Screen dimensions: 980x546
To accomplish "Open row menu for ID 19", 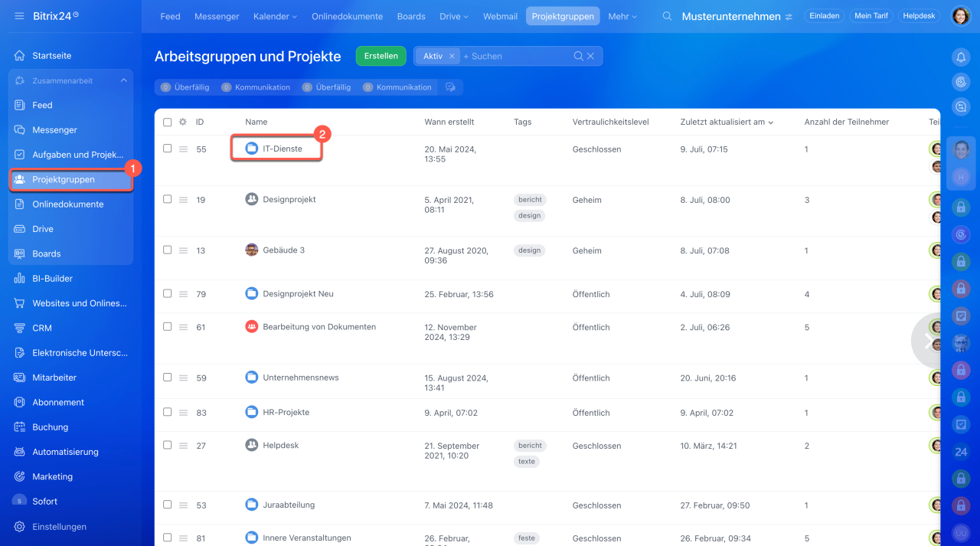I will 184,200.
